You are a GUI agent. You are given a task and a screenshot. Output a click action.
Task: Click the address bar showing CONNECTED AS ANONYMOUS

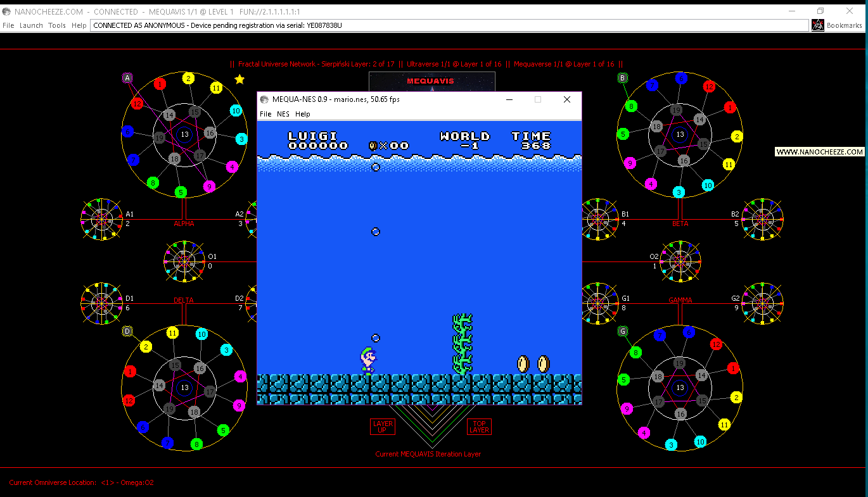click(x=450, y=25)
